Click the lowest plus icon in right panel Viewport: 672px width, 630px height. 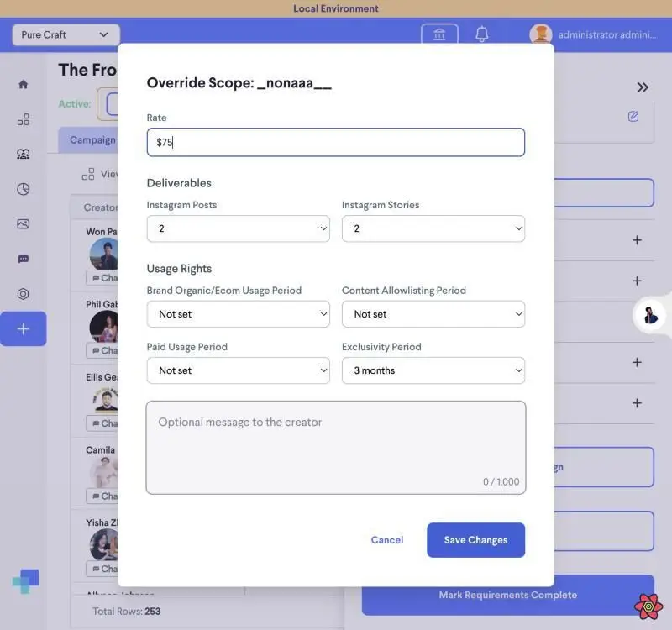(x=637, y=403)
